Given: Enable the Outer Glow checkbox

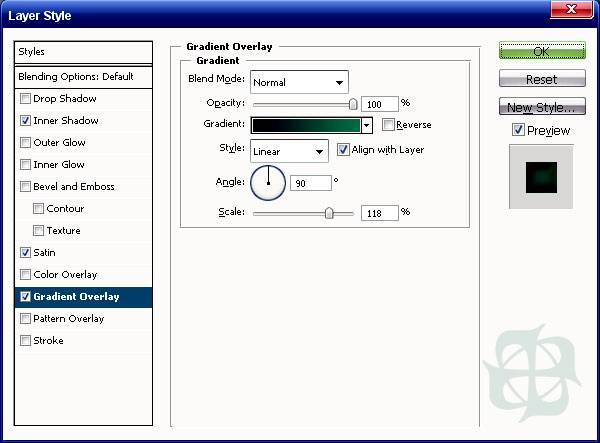Looking at the screenshot, I should click(25, 143).
